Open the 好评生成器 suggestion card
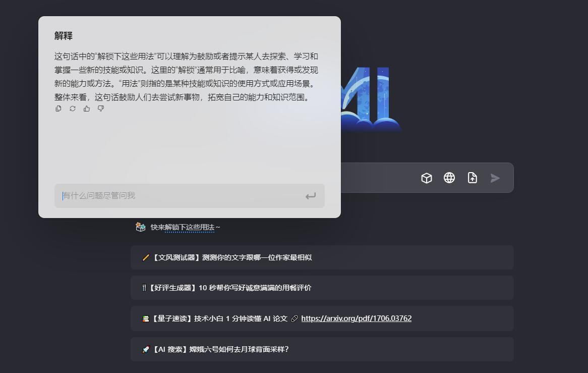This screenshot has height=373, width=588. pos(322,288)
